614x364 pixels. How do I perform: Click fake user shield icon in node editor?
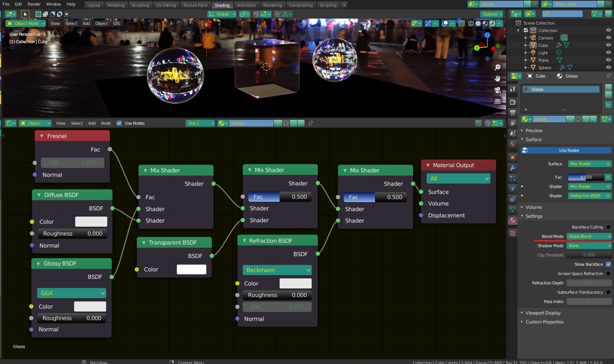pyautogui.click(x=286, y=123)
